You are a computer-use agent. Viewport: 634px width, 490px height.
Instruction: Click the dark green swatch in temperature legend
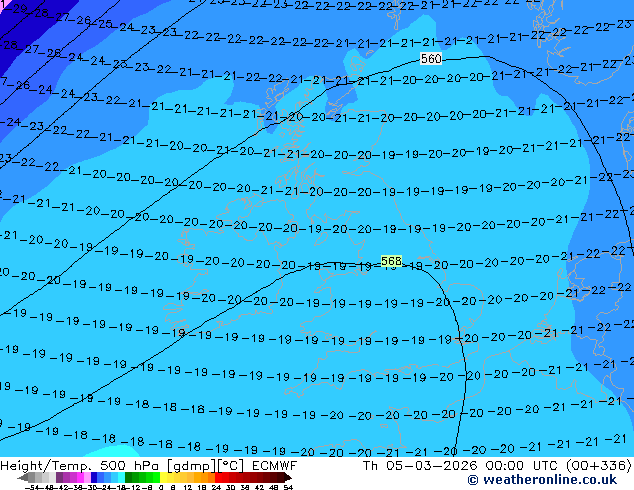pos(128,477)
